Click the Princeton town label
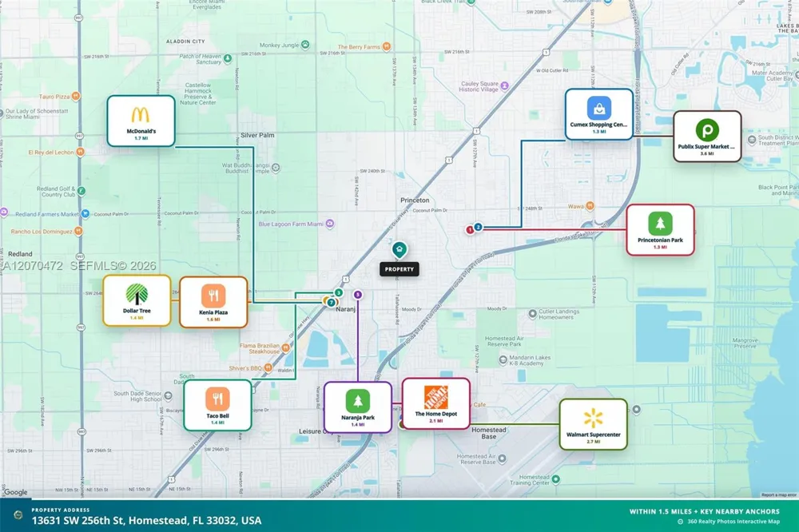Viewport: 799px width, 532px height. (415, 200)
